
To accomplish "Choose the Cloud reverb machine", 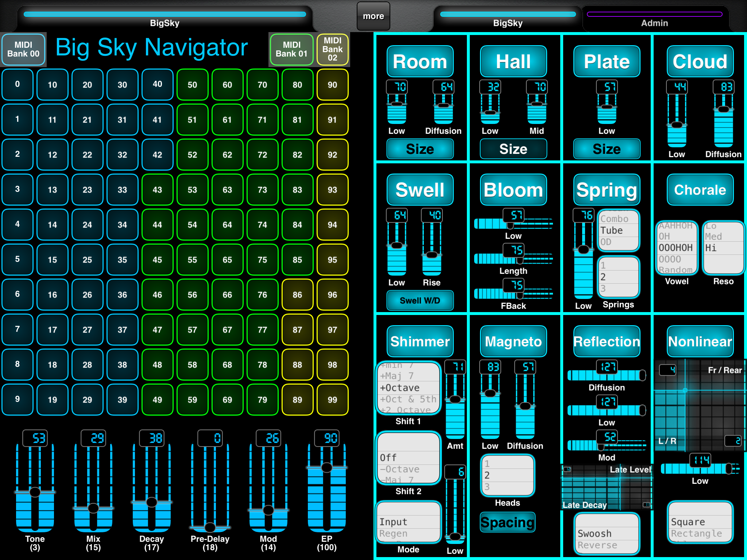I will tap(700, 61).
